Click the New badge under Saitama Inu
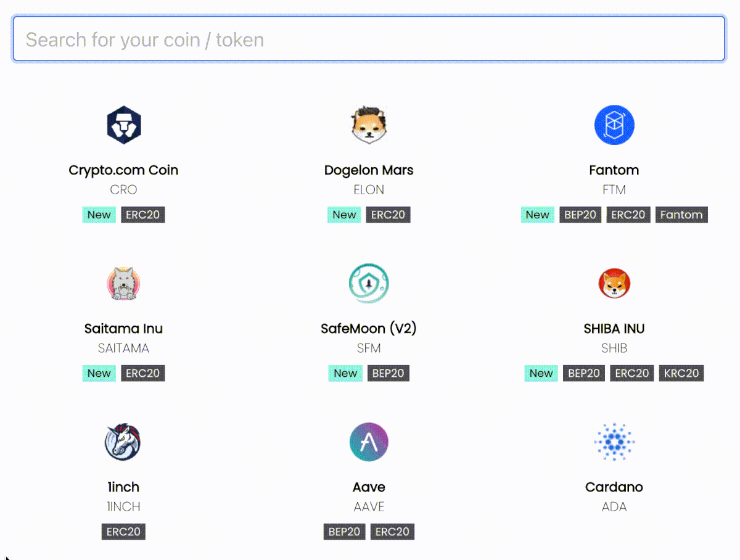The width and height of the screenshot is (740, 560). (99, 373)
